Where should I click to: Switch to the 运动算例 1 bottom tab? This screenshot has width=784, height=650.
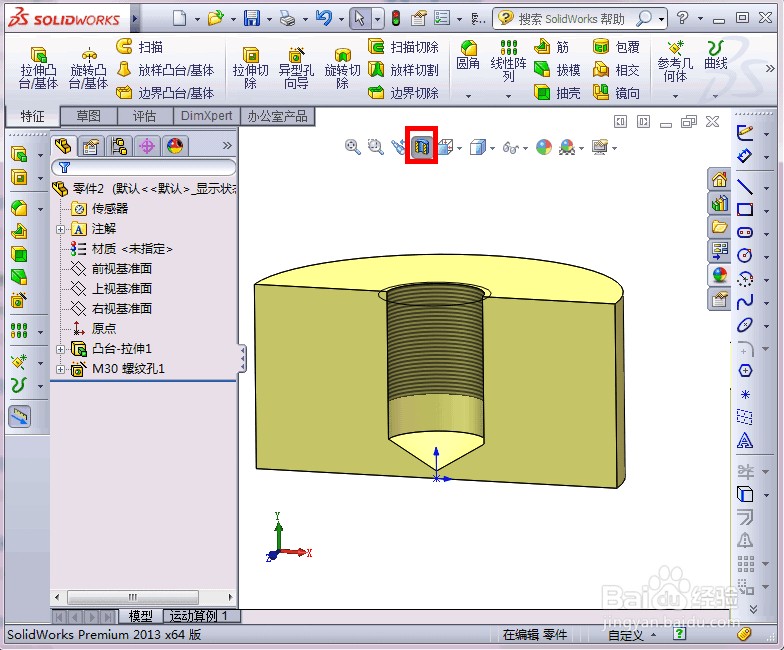coord(202,616)
